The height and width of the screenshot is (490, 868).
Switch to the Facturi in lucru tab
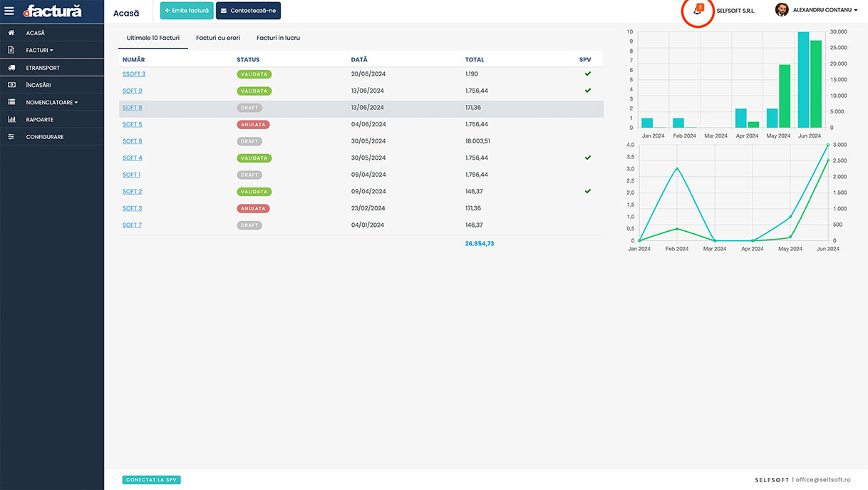pos(278,38)
